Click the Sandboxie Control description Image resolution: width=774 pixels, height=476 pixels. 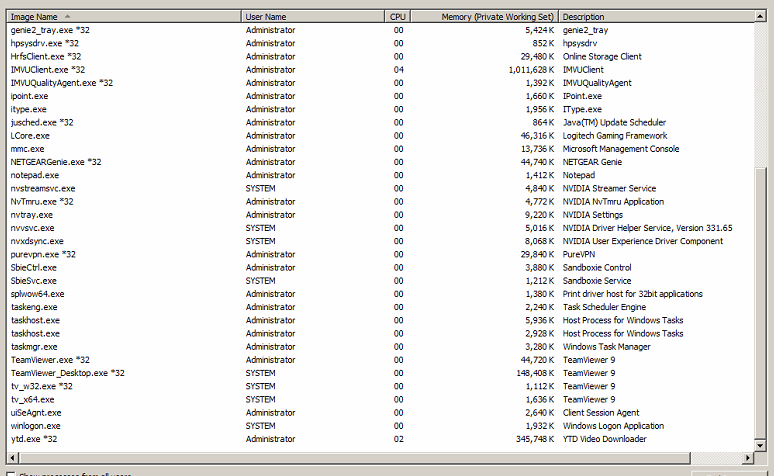pyautogui.click(x=597, y=268)
